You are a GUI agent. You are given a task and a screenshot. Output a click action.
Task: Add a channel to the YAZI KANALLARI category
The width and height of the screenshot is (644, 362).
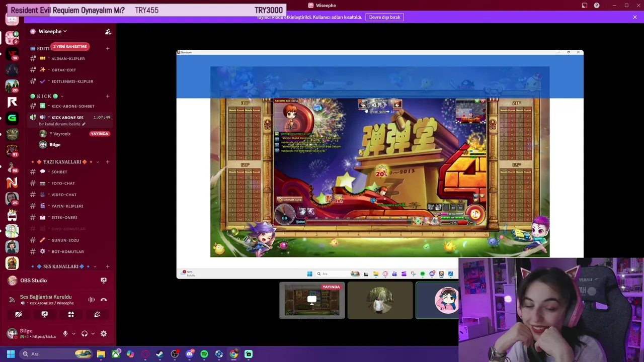(108, 162)
